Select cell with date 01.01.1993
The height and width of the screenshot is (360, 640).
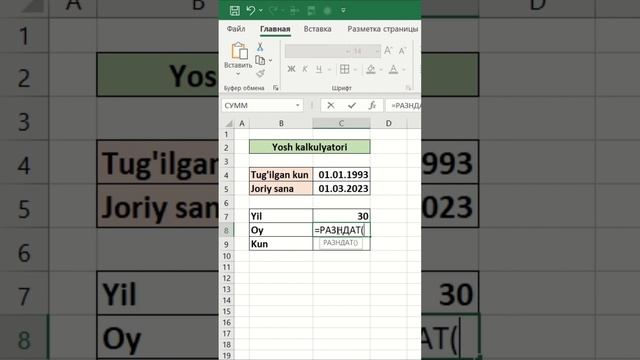point(342,175)
